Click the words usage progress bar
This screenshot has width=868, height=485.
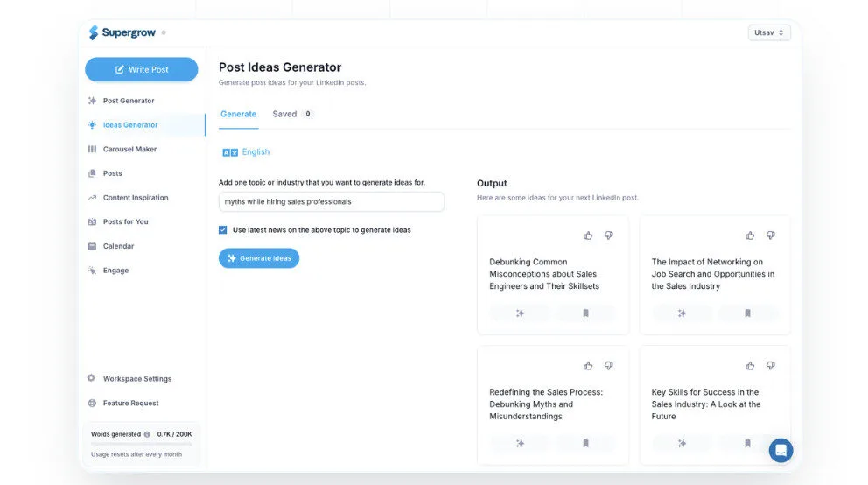tap(142, 445)
